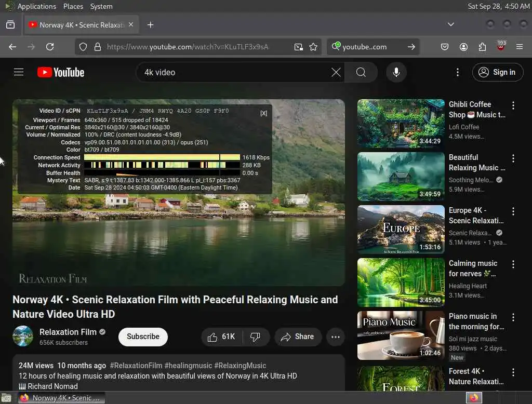Screen dimensions: 532x404
Task: Click the #RelaxationFilm hashtag
Action: [136, 366]
